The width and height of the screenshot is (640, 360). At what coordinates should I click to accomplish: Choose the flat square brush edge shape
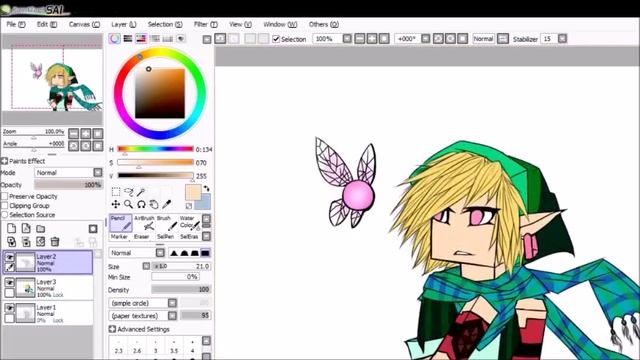[205, 253]
